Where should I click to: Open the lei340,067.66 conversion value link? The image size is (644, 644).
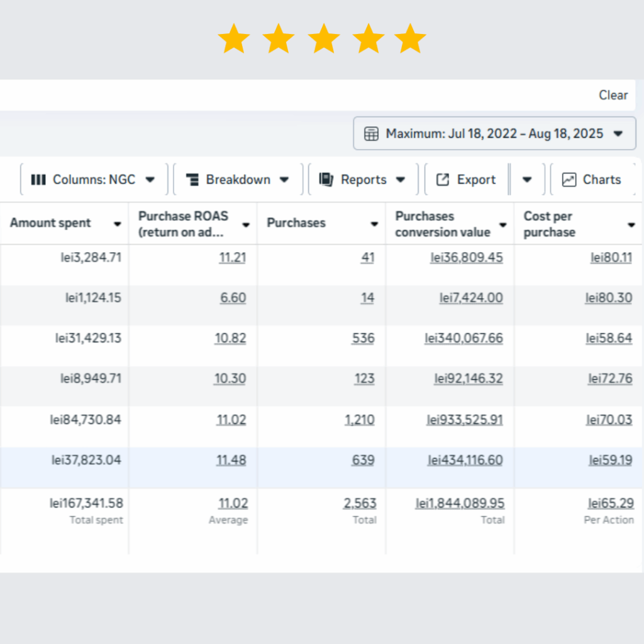464,338
